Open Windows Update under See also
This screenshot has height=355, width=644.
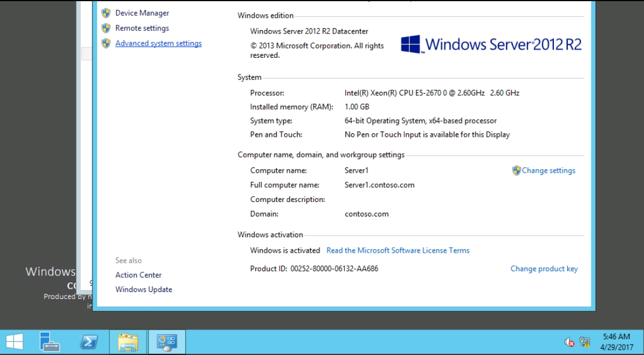144,290
